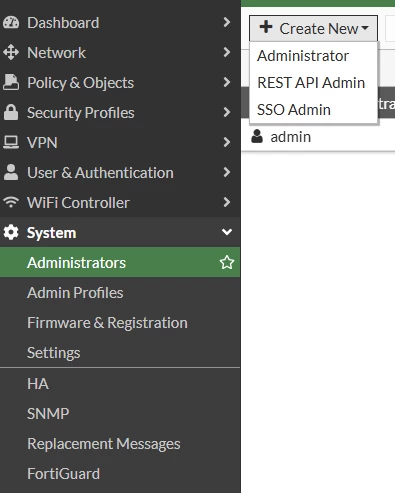
Task: Click the Dashboard gauge icon
Action: (x=11, y=23)
